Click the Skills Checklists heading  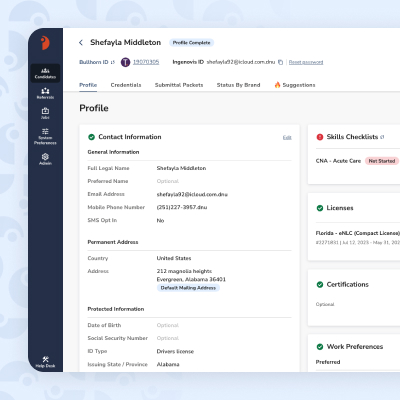click(352, 137)
